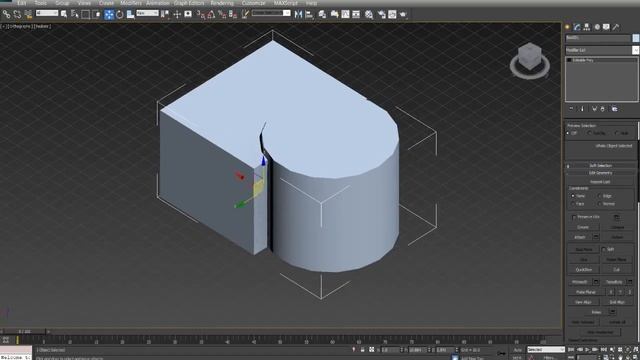Select Off for Preview Selection
Image resolution: width=640 pixels, height=360 pixels.
571,133
